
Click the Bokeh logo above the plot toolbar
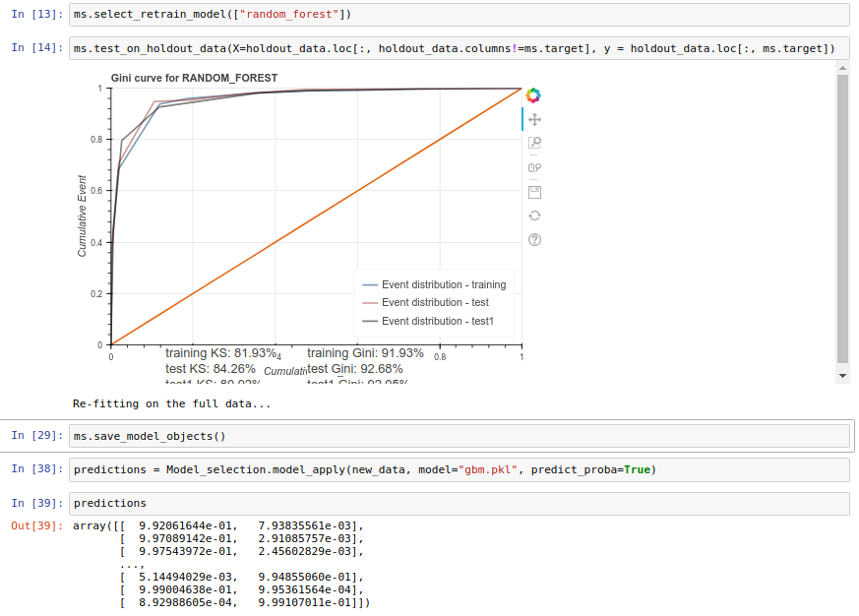click(x=534, y=94)
